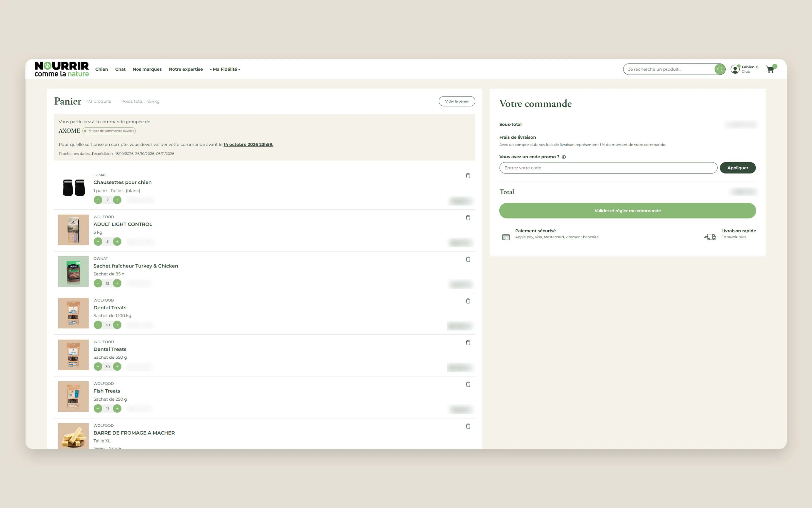Open Nos marques in navigation
Screen dimensions: 812x508
pyautogui.click(x=147, y=69)
